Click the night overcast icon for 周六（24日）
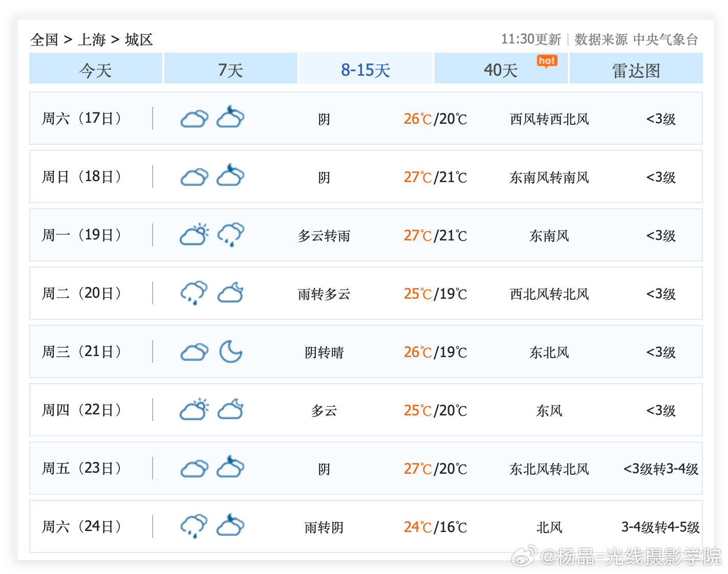The width and height of the screenshot is (728, 574). pyautogui.click(x=230, y=525)
